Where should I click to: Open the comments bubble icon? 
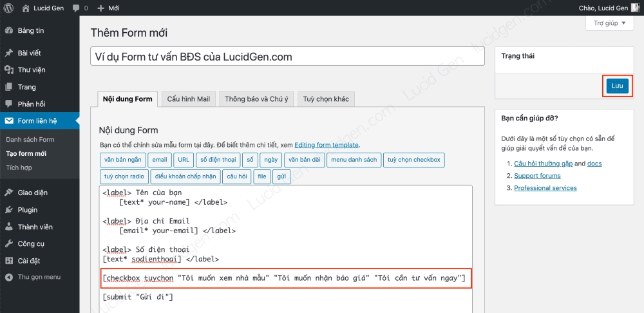(77, 8)
